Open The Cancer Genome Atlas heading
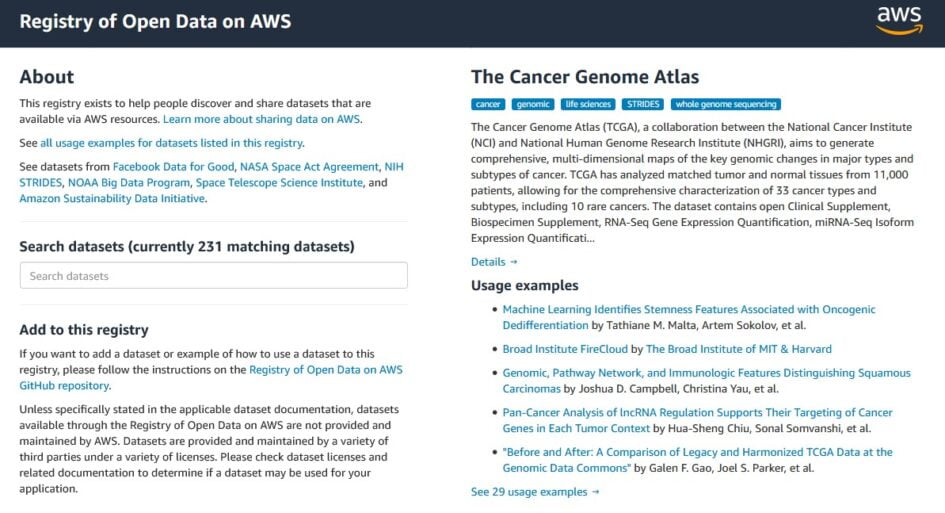The width and height of the screenshot is (945, 513). 585,77
